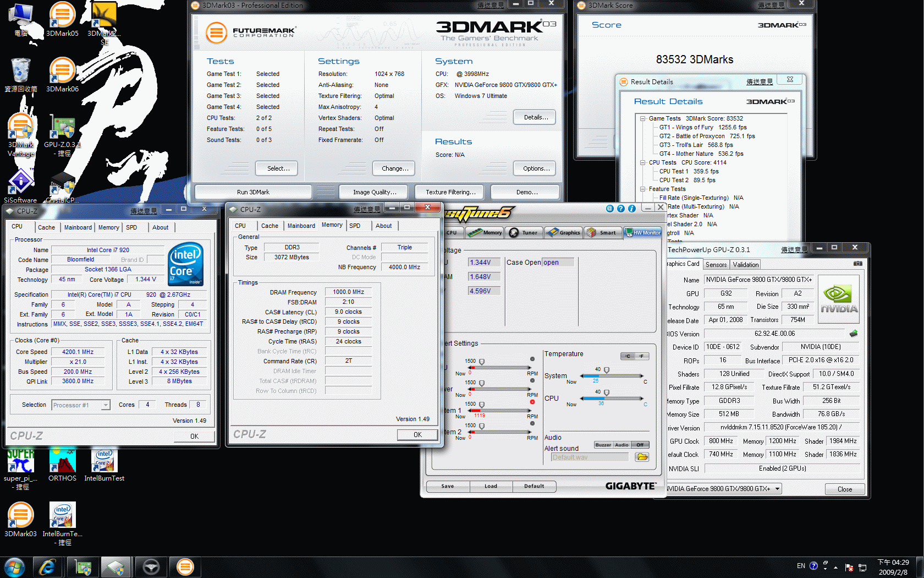Open the About tab in left CPU-Z
Image resolution: width=924 pixels, height=578 pixels.
pos(161,227)
